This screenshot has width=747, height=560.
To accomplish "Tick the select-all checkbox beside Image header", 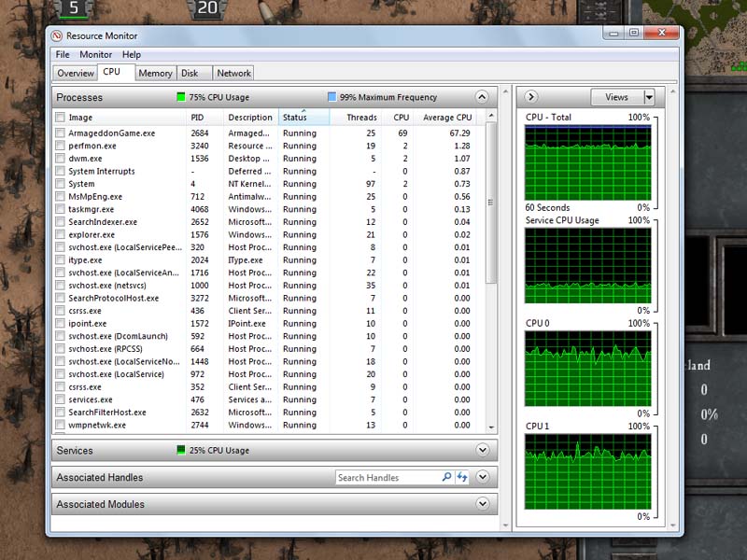I will pos(60,118).
